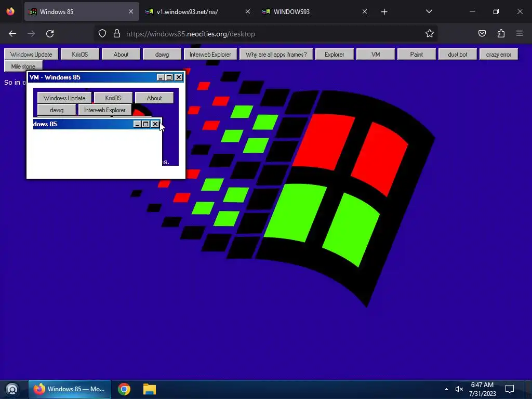Launch the Paint app button
532x399 pixels.
tap(416, 54)
